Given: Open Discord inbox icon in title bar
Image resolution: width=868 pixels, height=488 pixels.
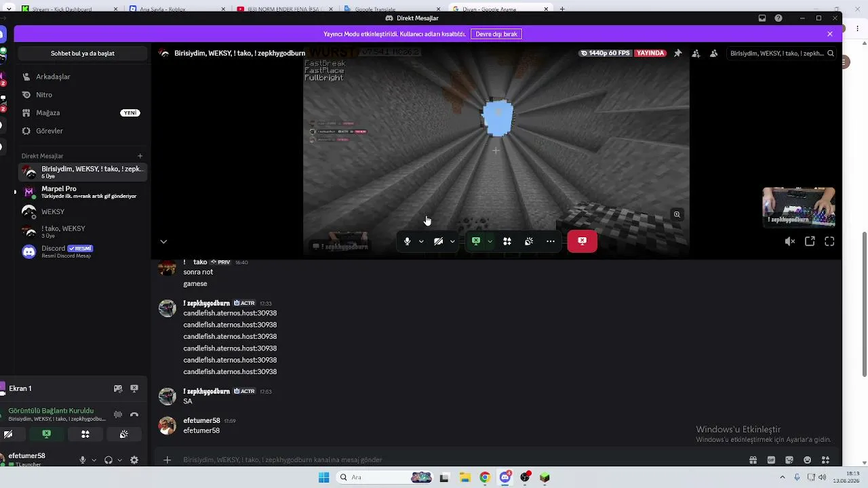Looking at the screenshot, I should 762,18.
